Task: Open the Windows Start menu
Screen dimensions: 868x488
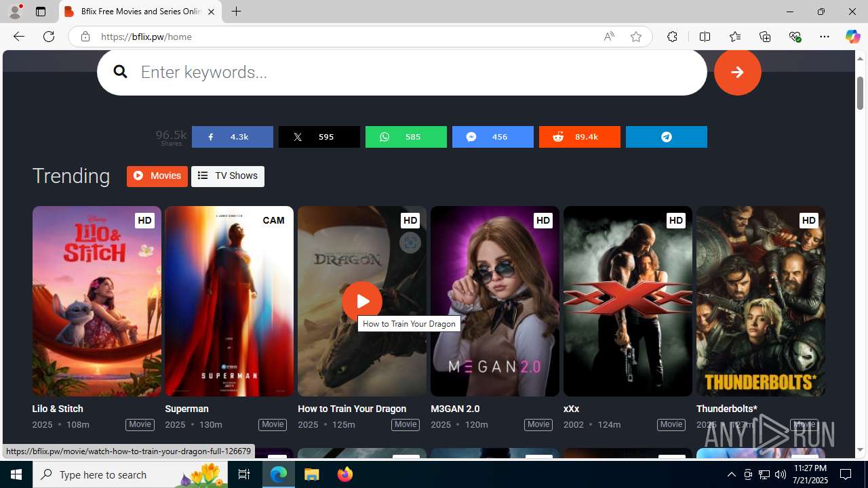Action: [16, 474]
